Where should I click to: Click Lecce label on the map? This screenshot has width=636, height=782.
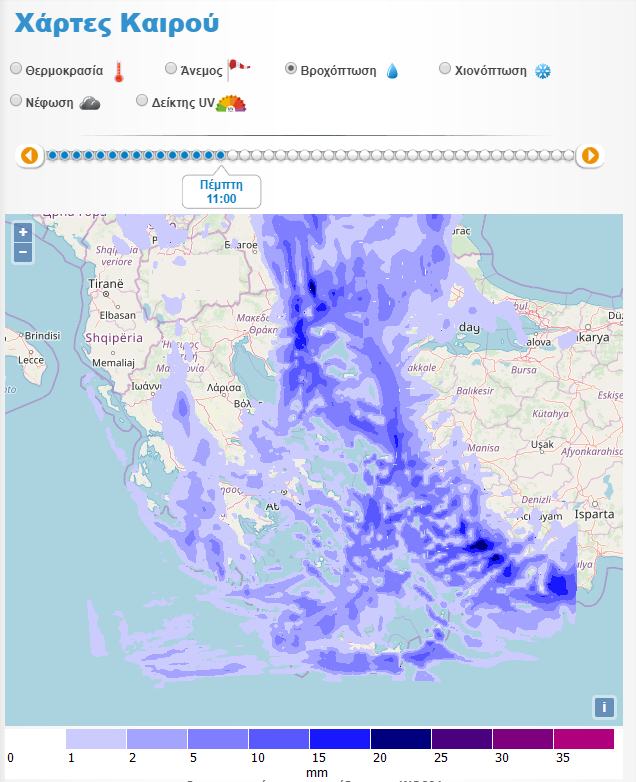(x=31, y=360)
